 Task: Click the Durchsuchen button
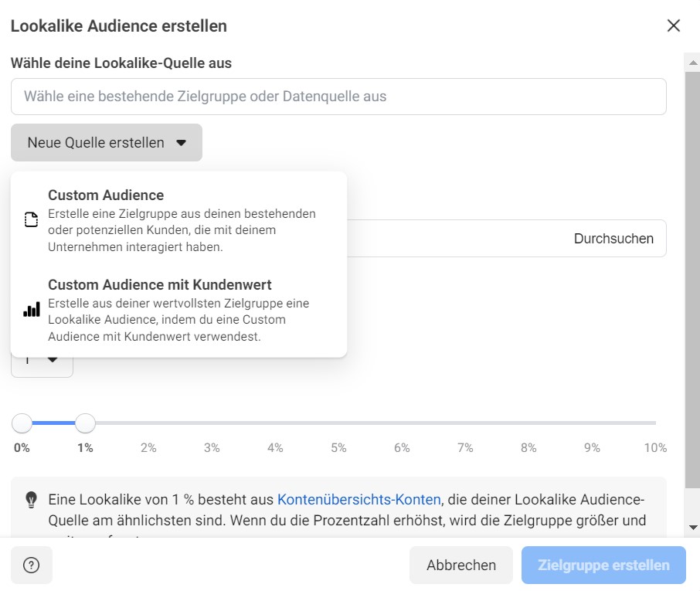tap(614, 238)
